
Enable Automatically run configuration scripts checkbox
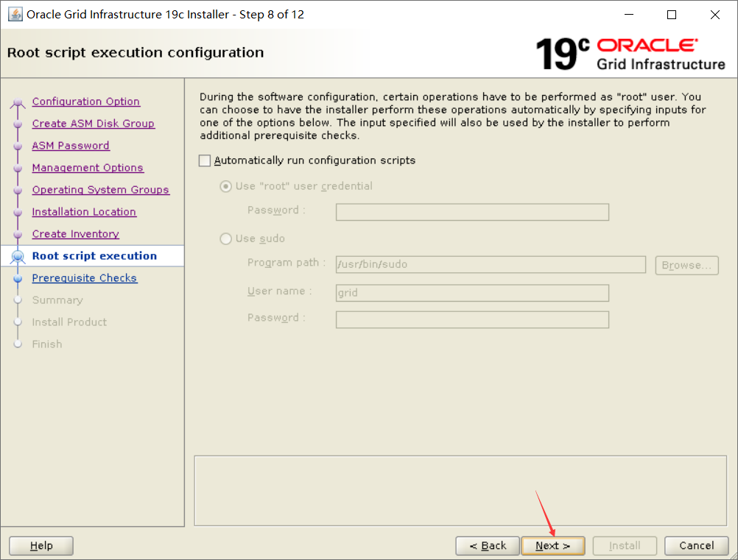pos(205,161)
